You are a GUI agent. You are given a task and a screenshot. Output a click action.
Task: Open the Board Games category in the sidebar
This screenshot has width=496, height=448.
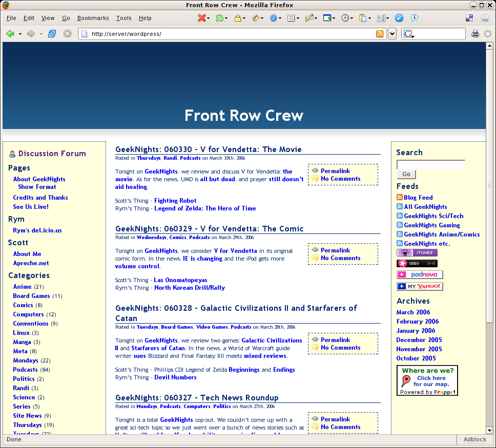[x=31, y=296]
